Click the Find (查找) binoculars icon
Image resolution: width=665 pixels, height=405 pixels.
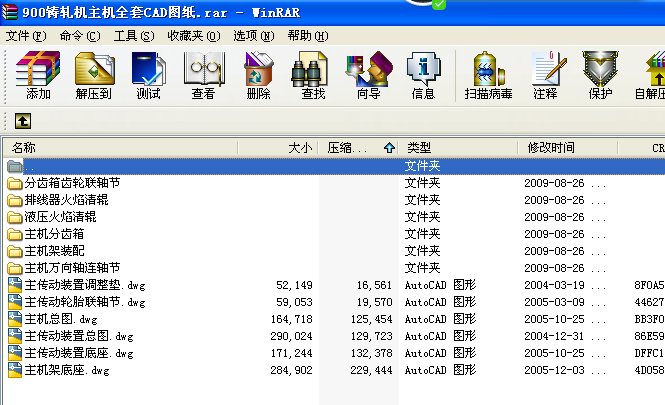tap(310, 69)
